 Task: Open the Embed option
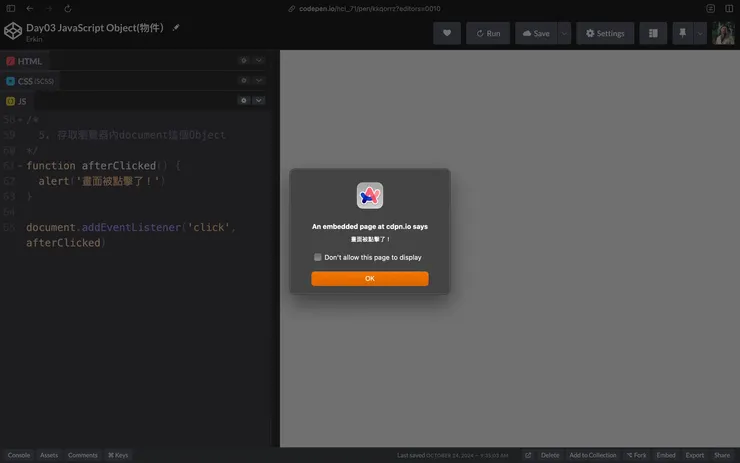tap(666, 455)
